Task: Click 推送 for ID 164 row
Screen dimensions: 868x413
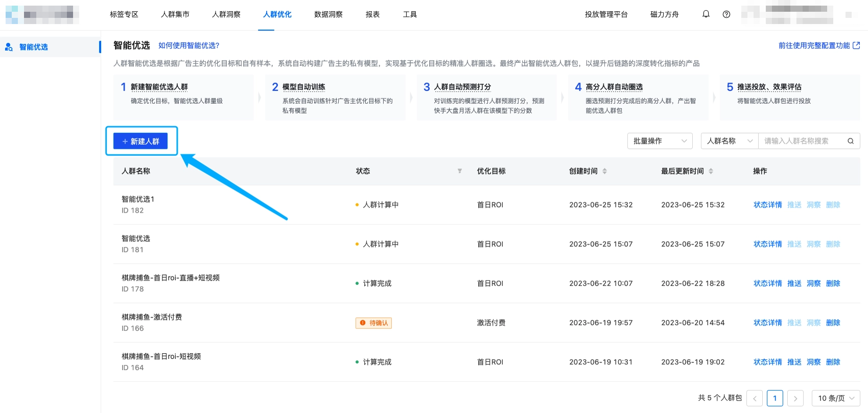Action: [x=794, y=362]
